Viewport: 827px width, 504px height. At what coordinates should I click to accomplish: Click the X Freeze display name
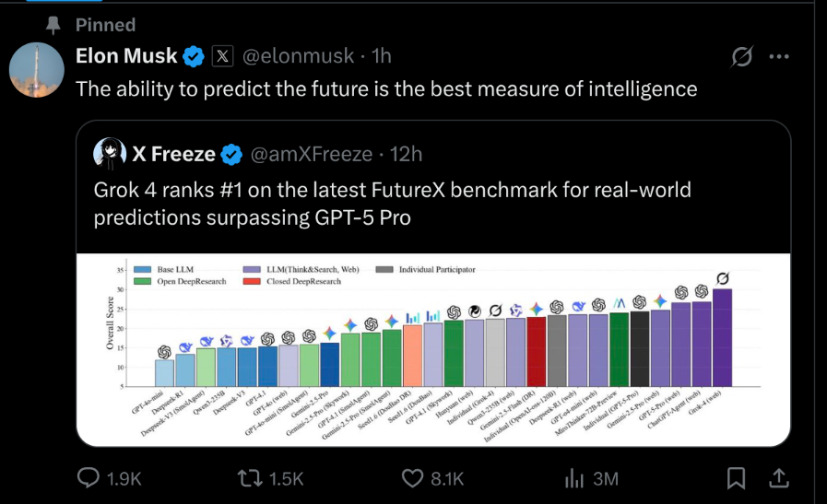[173, 154]
